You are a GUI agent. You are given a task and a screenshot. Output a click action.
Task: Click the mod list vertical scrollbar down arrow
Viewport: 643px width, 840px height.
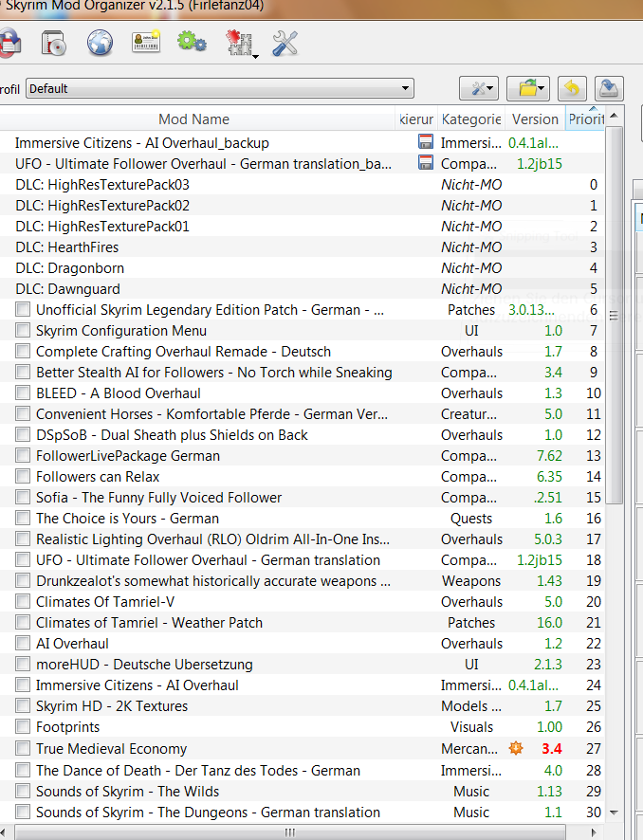(615, 813)
